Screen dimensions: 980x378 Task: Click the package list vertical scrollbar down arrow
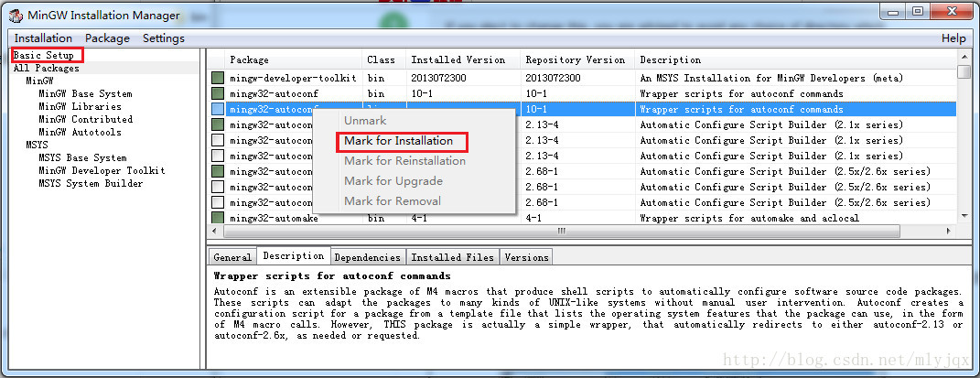click(964, 216)
